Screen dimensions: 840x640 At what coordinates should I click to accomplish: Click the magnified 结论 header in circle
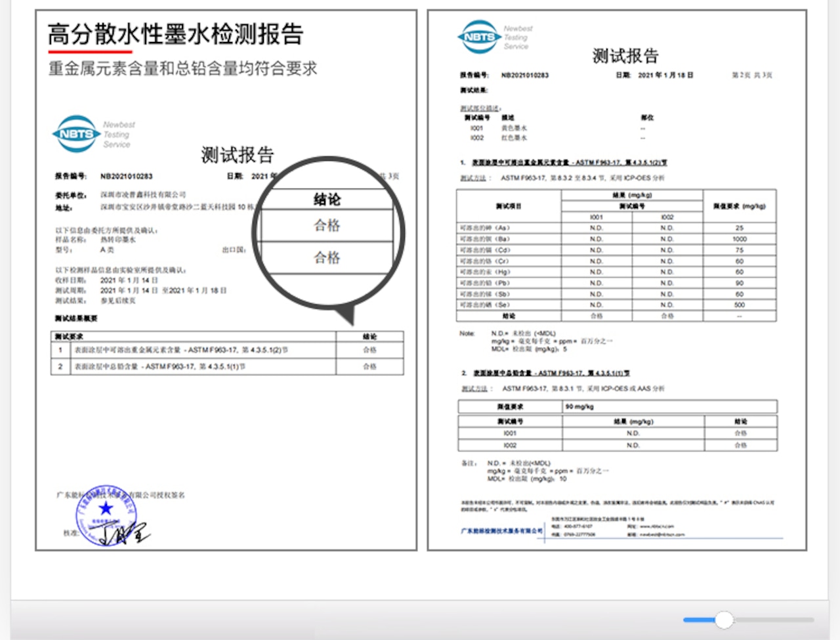pyautogui.click(x=327, y=199)
